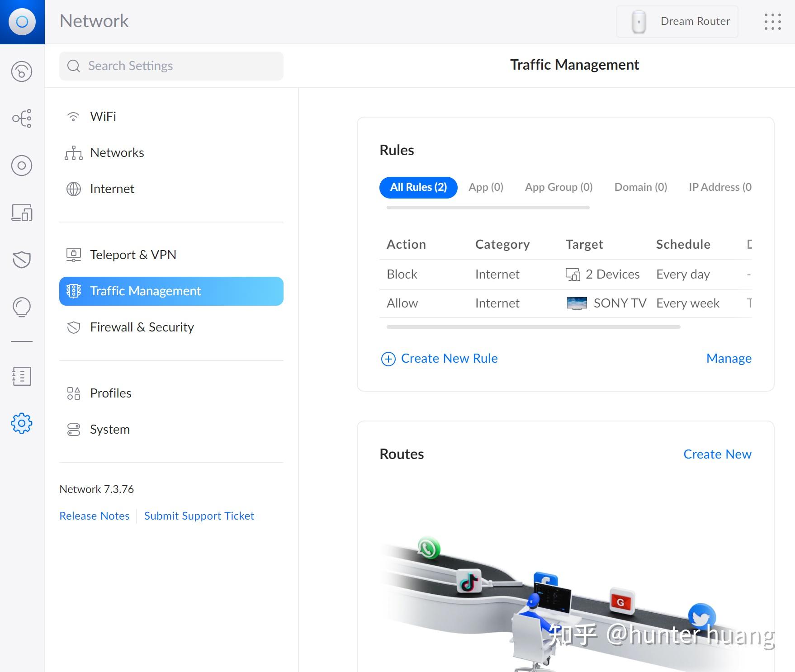The height and width of the screenshot is (672, 795).
Task: Open the Client Devices icon in left rail
Action: click(x=22, y=213)
